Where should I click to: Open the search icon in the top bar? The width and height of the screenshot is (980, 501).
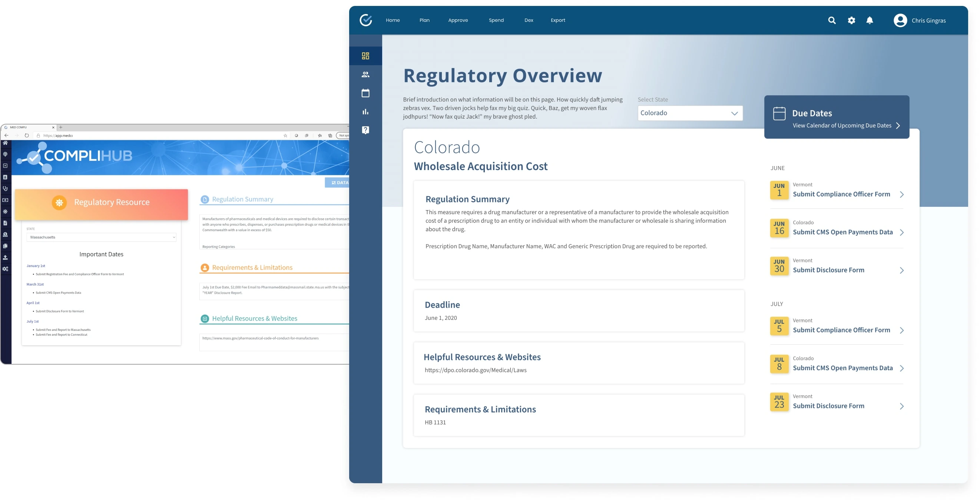tap(832, 20)
